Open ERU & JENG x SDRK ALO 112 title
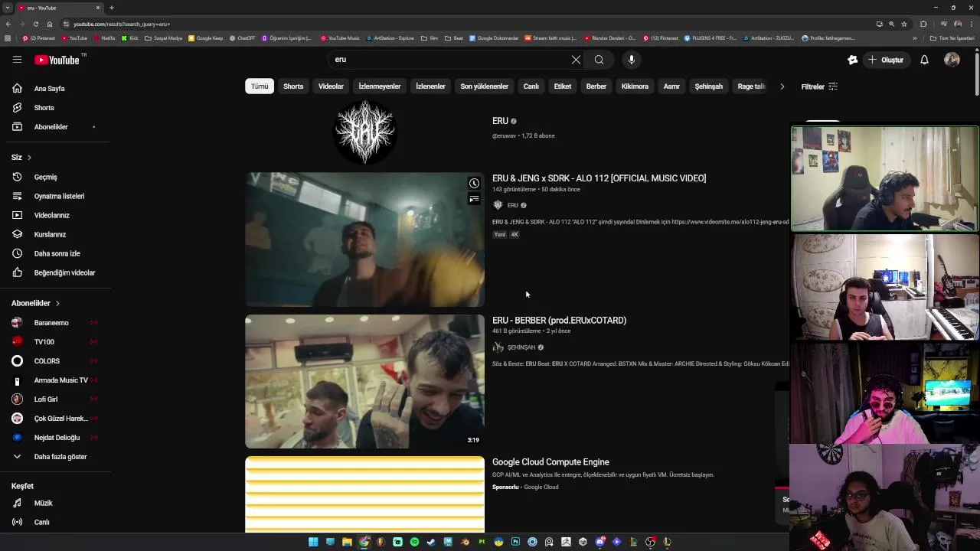This screenshot has width=980, height=551. 599,178
